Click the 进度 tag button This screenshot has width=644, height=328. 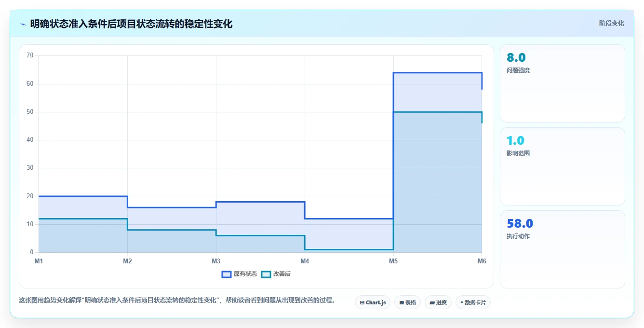pyautogui.click(x=438, y=302)
